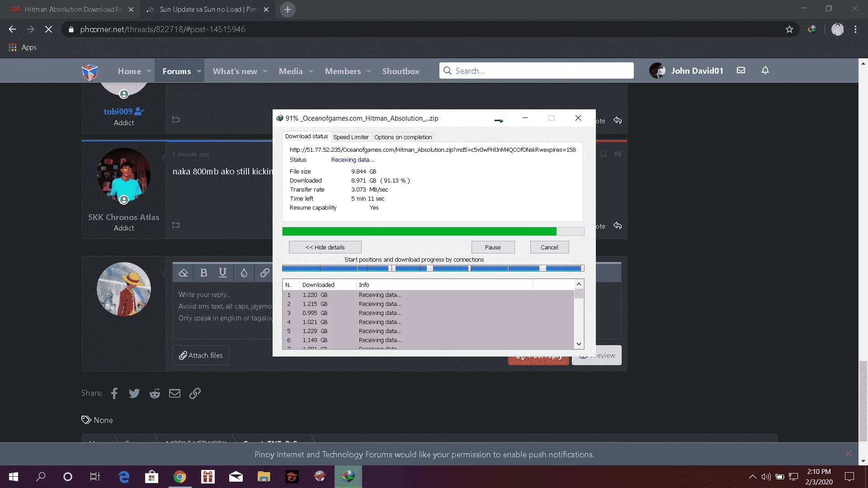Open a new browser tab
The height and width of the screenshot is (488, 868).
point(288,9)
